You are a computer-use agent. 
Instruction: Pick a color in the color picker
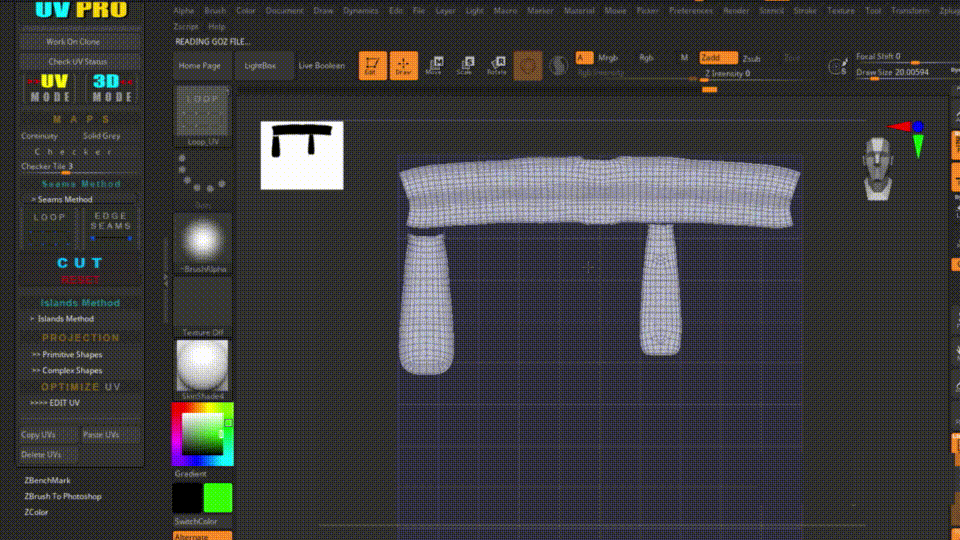pyautogui.click(x=202, y=434)
